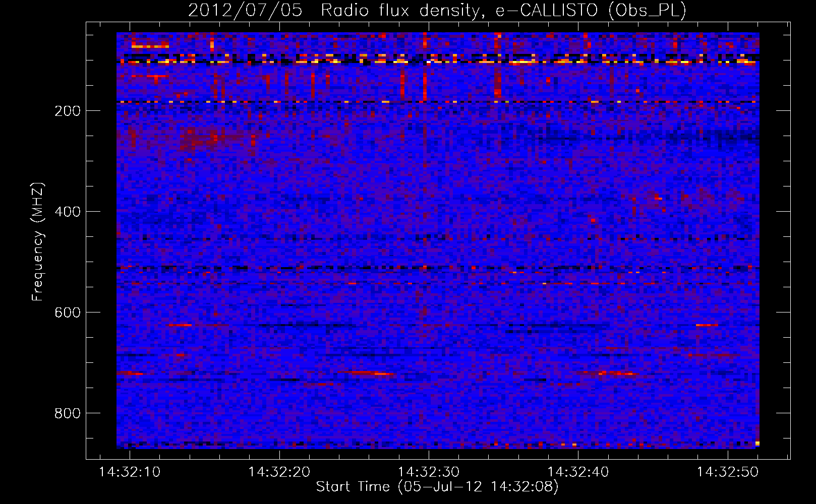
Task: Click the 400 frequency tick label
Action: (67, 212)
